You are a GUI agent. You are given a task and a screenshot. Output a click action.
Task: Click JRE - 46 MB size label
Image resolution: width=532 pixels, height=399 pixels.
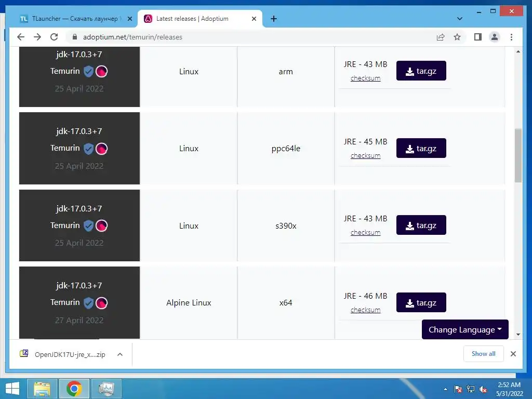365,296
